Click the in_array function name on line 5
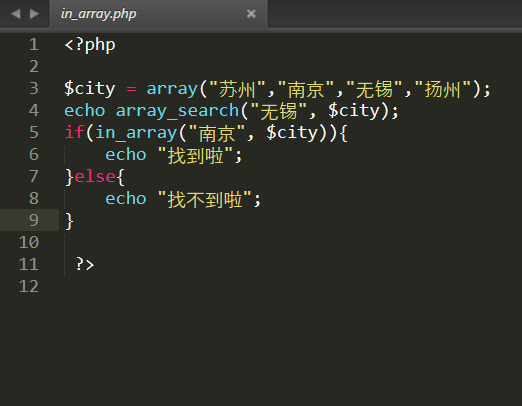 (x=136, y=133)
